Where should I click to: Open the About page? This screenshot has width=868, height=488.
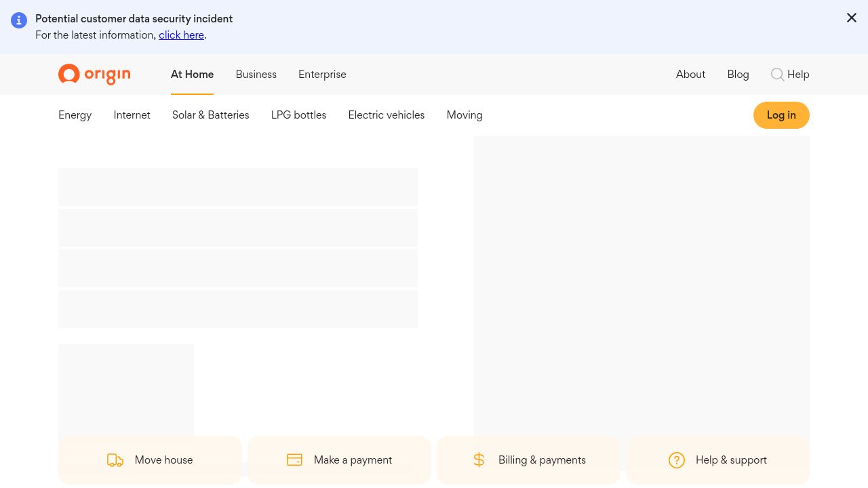[690, 75]
